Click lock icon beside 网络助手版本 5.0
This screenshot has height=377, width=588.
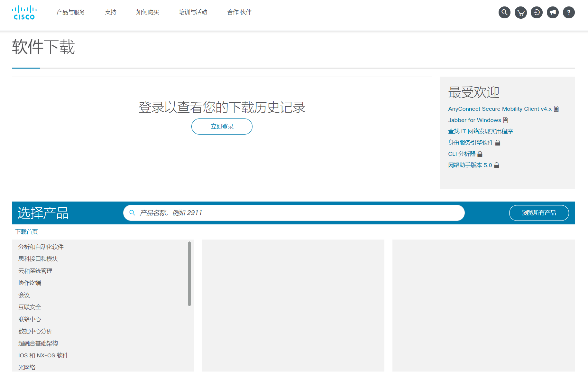click(x=497, y=165)
